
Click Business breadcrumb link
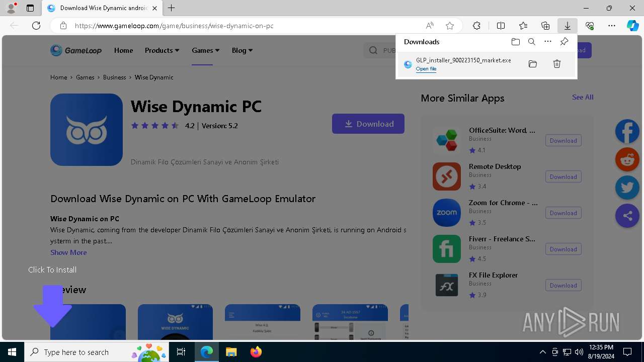(114, 77)
